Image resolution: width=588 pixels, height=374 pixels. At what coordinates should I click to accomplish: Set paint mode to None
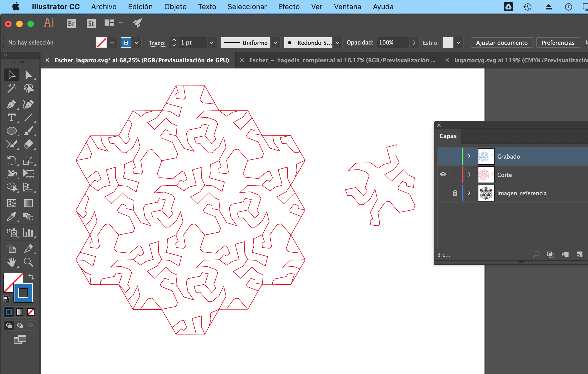(x=31, y=312)
